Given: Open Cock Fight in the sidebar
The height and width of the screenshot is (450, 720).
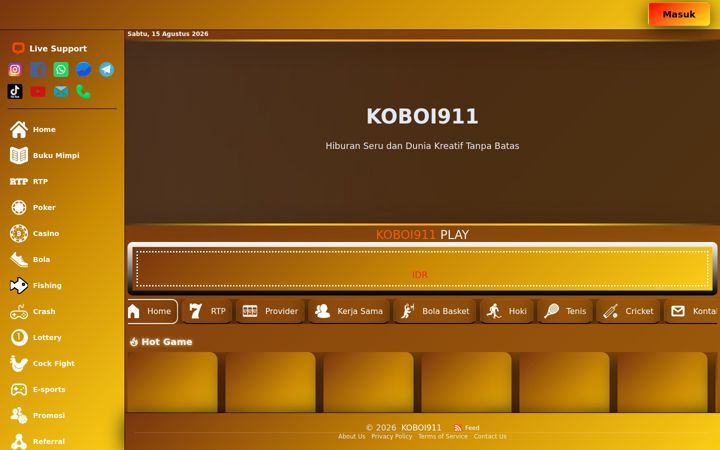Looking at the screenshot, I should point(42,363).
